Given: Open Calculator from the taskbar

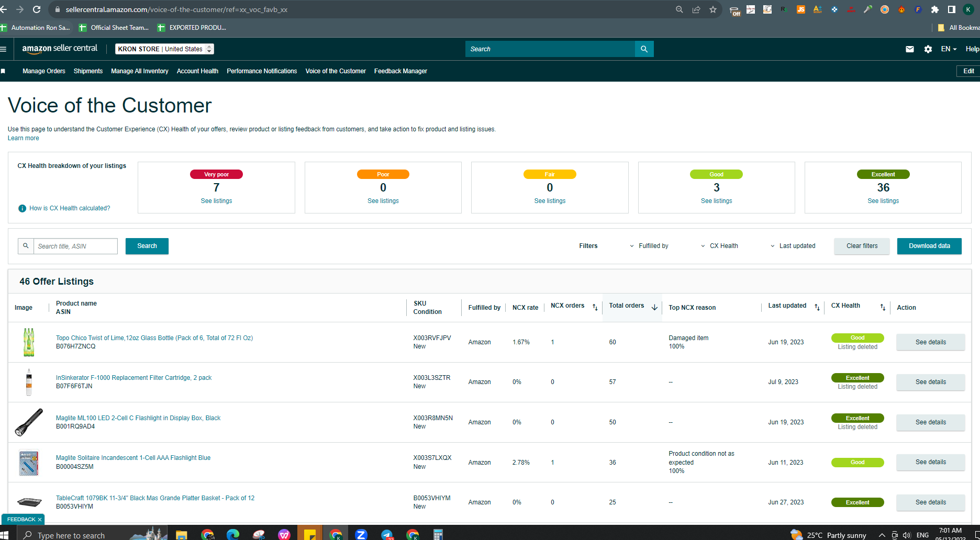Looking at the screenshot, I should (x=438, y=534).
